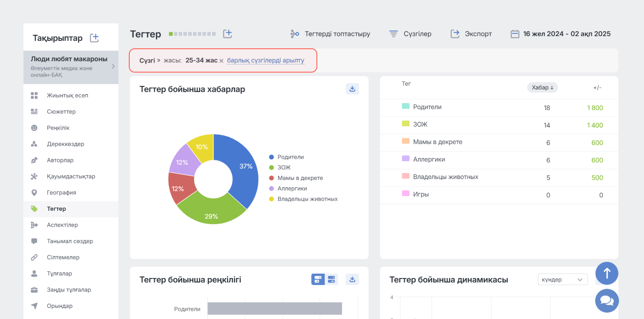Add a new topic next to Тақырыптар
The height and width of the screenshot is (319, 644).
tap(94, 38)
